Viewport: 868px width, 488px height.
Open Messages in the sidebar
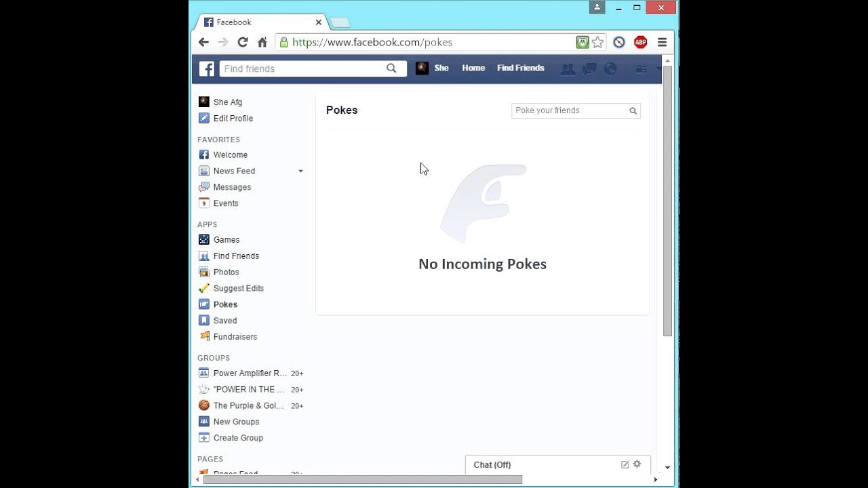pos(232,188)
